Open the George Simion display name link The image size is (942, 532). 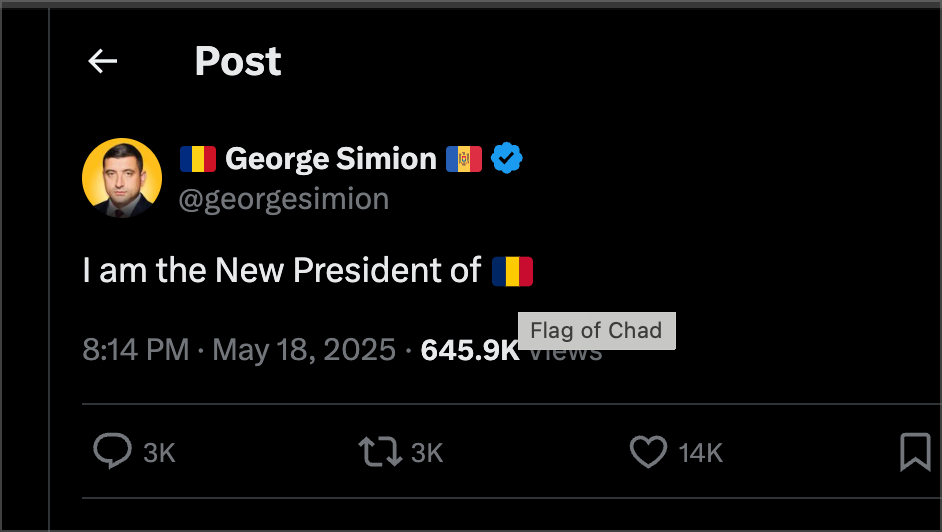331,158
